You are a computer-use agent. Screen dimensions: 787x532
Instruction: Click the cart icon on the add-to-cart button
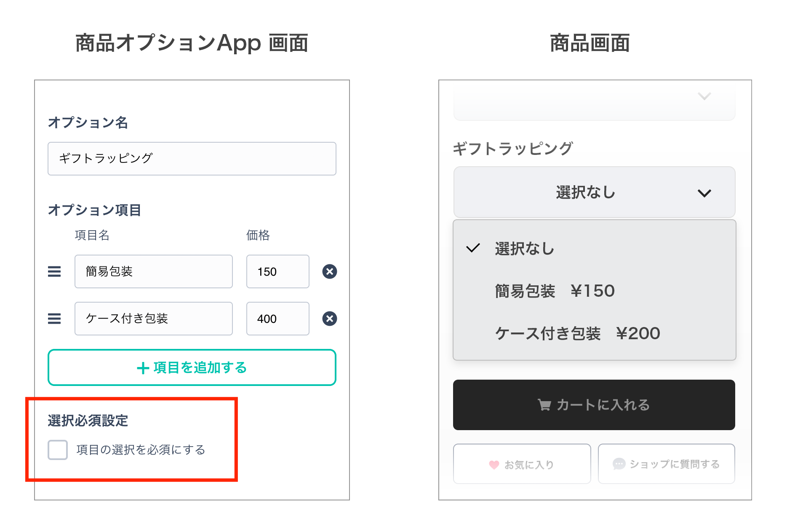coord(544,405)
